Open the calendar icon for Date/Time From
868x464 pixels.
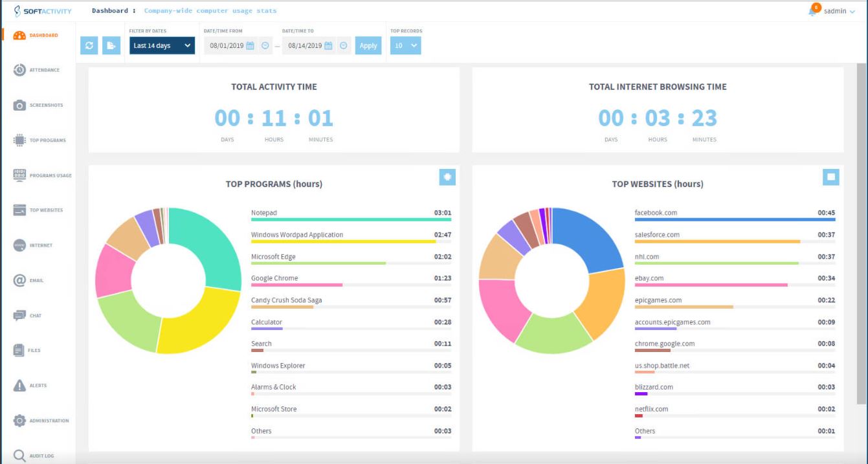[250, 46]
